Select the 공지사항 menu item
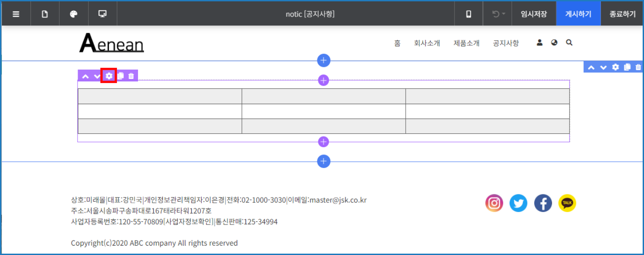 click(506, 43)
